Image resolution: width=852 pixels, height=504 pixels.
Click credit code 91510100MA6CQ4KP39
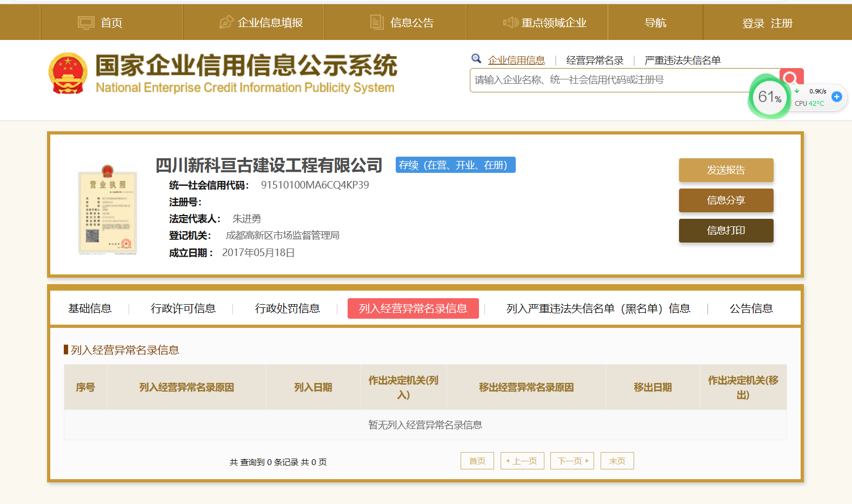315,185
